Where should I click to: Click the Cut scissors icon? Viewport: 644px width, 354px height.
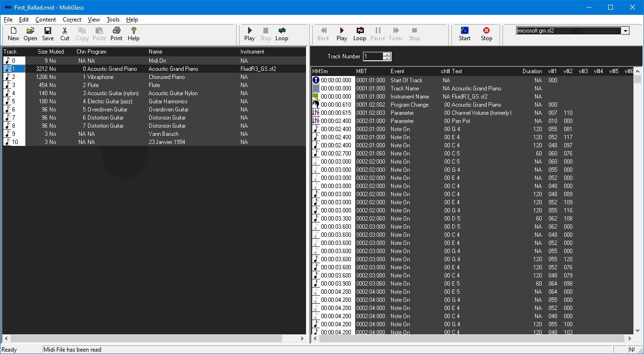(x=65, y=34)
